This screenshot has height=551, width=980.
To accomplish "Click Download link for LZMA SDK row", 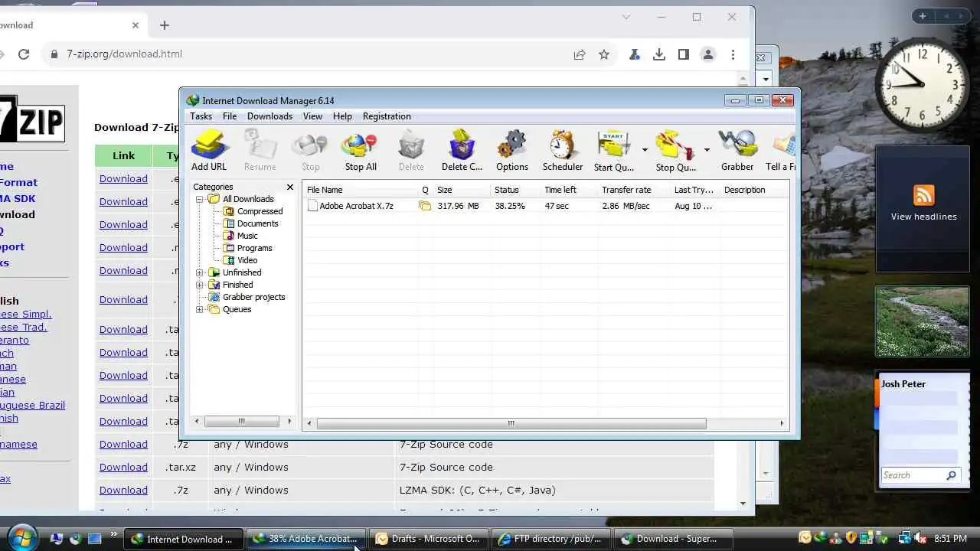I will [123, 490].
